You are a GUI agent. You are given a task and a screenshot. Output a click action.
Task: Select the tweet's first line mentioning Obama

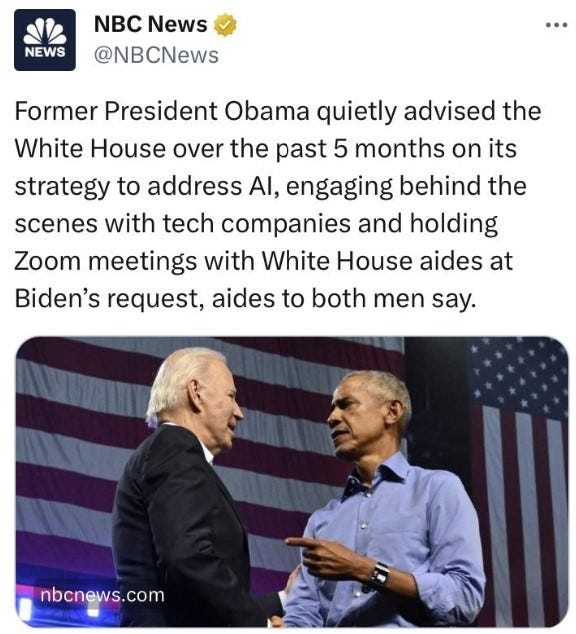tap(278, 112)
